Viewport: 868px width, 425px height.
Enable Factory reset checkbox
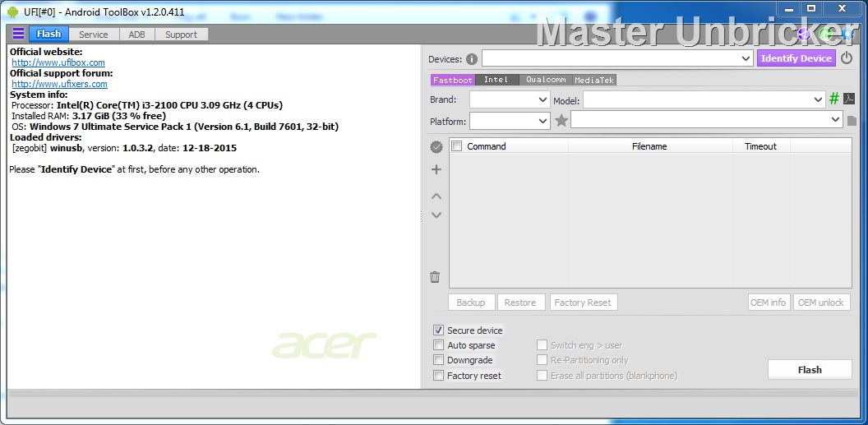pos(438,376)
